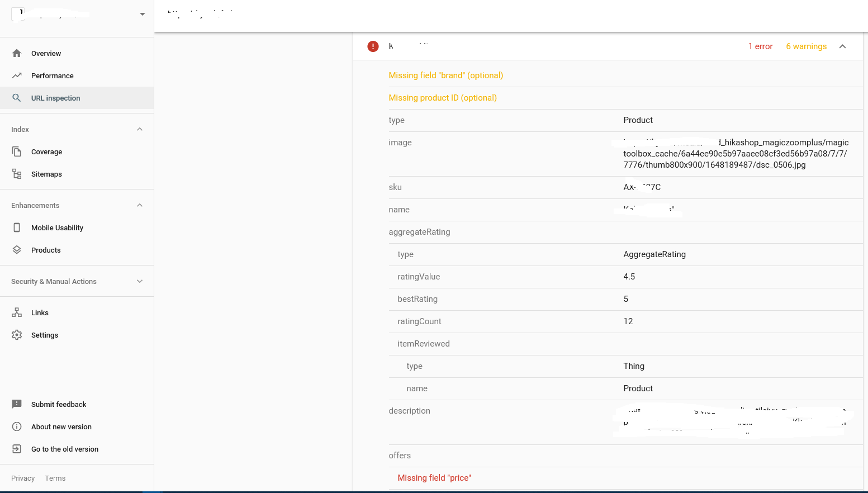Click the Mobile Usability phone icon
The image size is (868, 493).
(17, 227)
